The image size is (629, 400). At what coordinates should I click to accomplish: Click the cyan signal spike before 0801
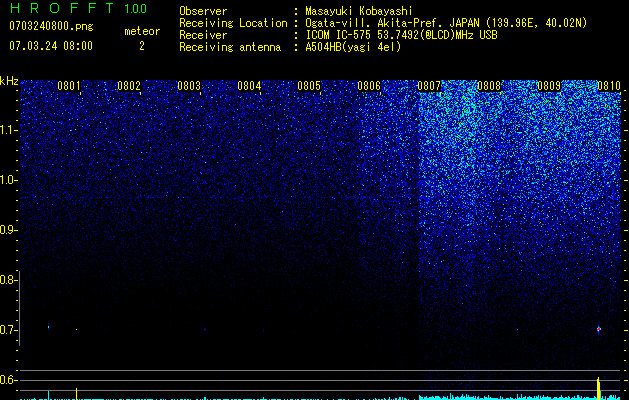pyautogui.click(x=49, y=395)
